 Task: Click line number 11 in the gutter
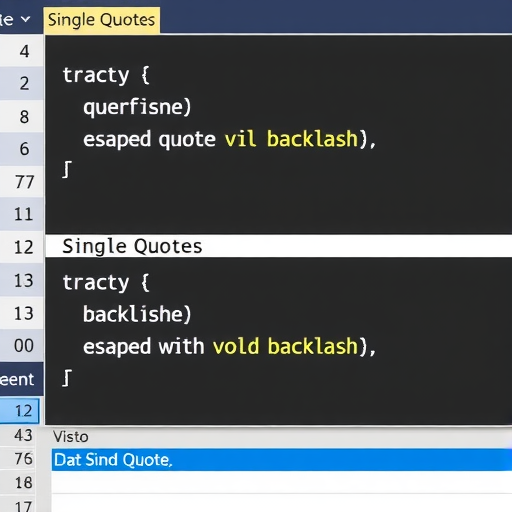click(x=24, y=214)
